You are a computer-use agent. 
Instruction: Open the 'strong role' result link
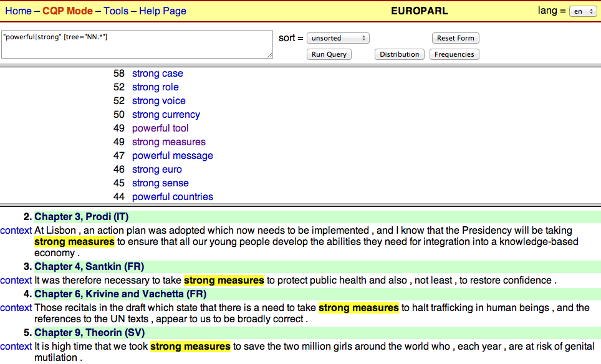[x=155, y=87]
